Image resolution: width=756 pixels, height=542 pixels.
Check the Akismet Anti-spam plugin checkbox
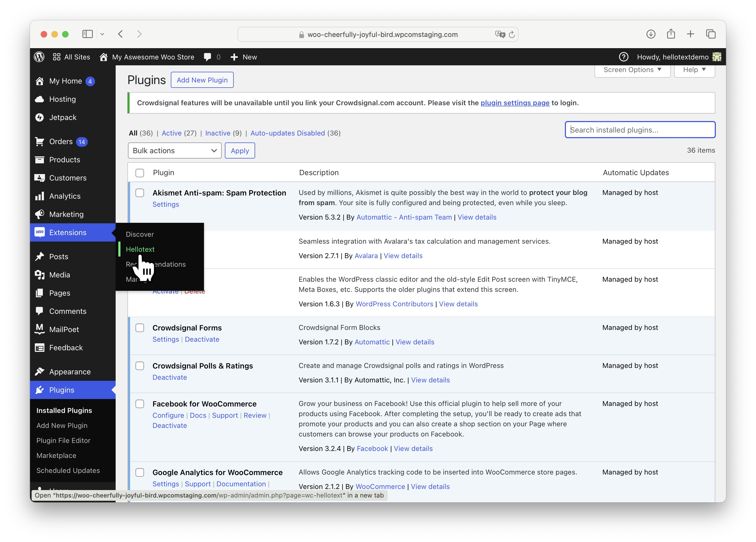click(x=140, y=193)
